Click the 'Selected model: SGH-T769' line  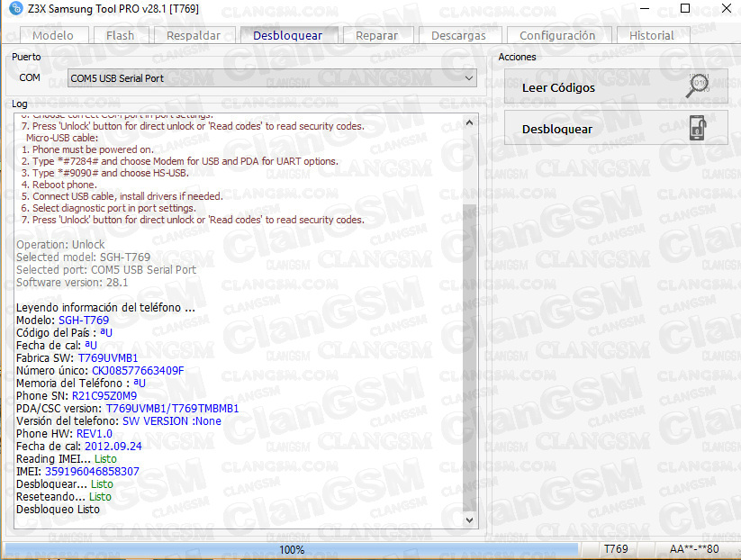pos(84,257)
